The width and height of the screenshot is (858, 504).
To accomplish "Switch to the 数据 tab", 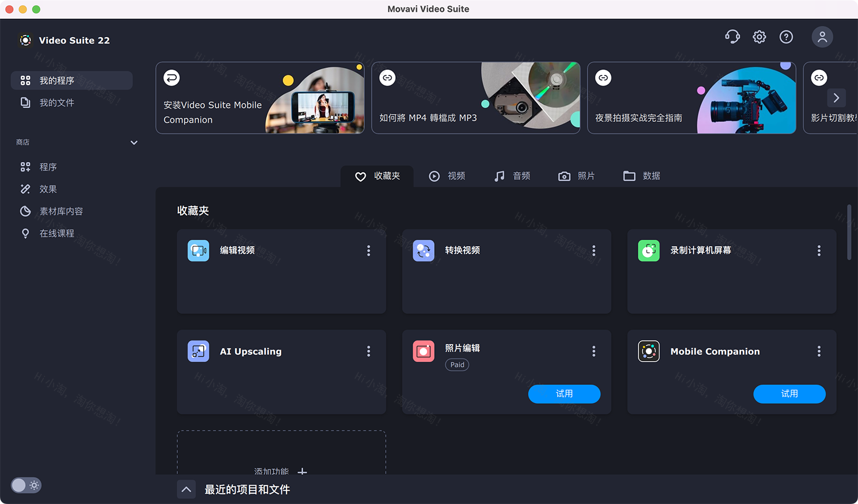I will pos(641,176).
